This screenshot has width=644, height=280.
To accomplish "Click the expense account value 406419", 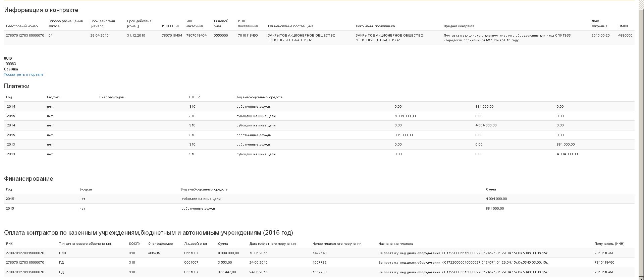I will (x=154, y=253).
